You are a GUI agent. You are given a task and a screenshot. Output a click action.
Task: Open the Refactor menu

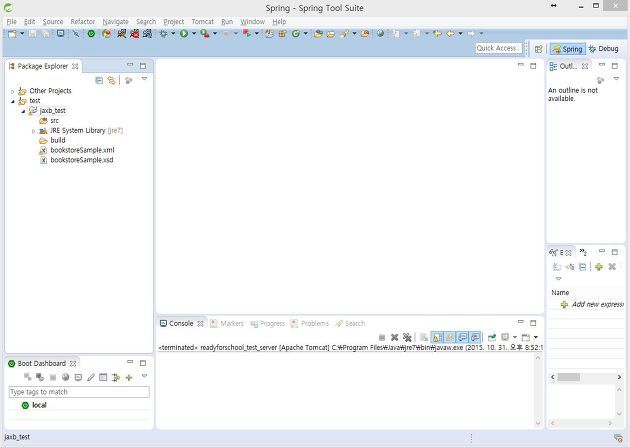tap(83, 22)
